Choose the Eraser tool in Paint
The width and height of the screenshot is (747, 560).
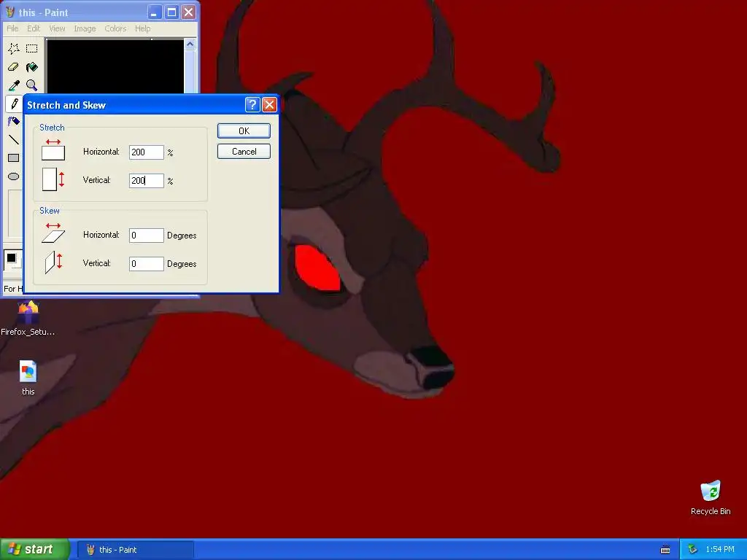click(13, 67)
